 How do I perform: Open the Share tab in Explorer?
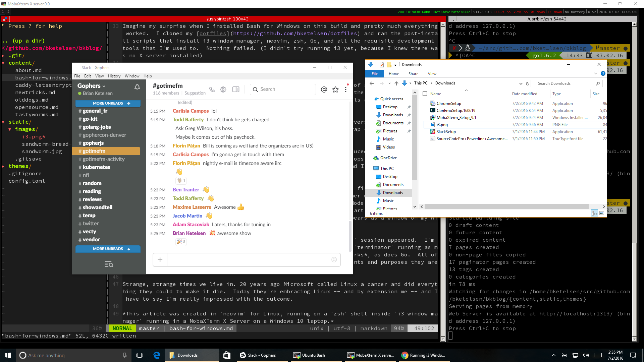point(413,74)
